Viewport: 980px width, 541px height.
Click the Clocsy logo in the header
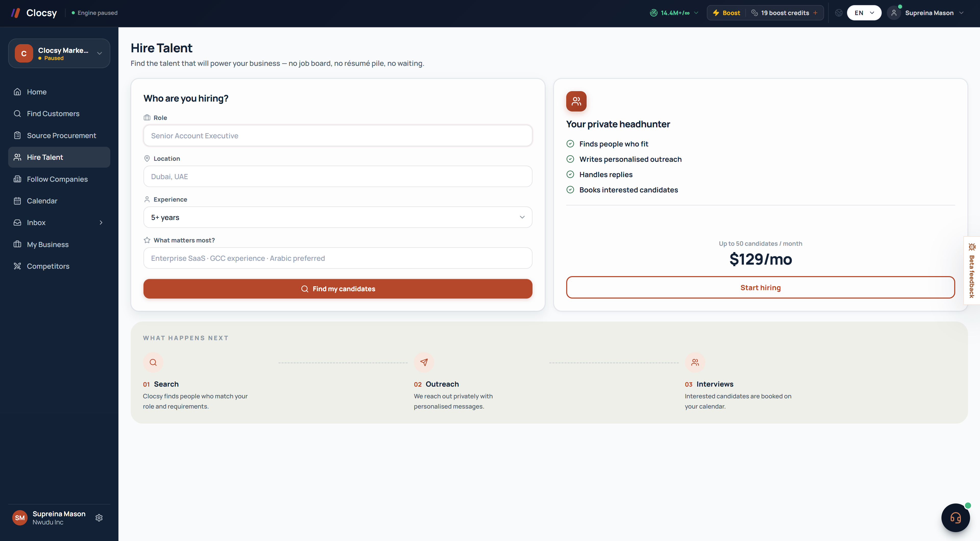(34, 13)
